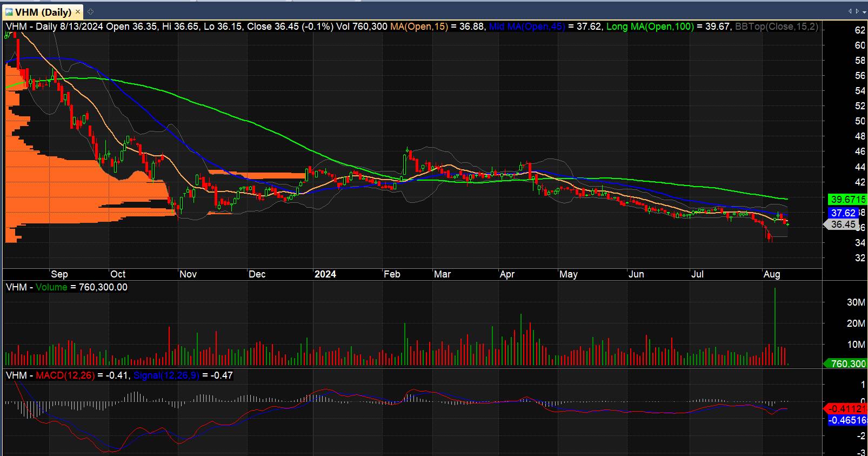Screen dimensions: 868x456
Task: Add a new chart tab with plus icon
Action: [x=91, y=11]
